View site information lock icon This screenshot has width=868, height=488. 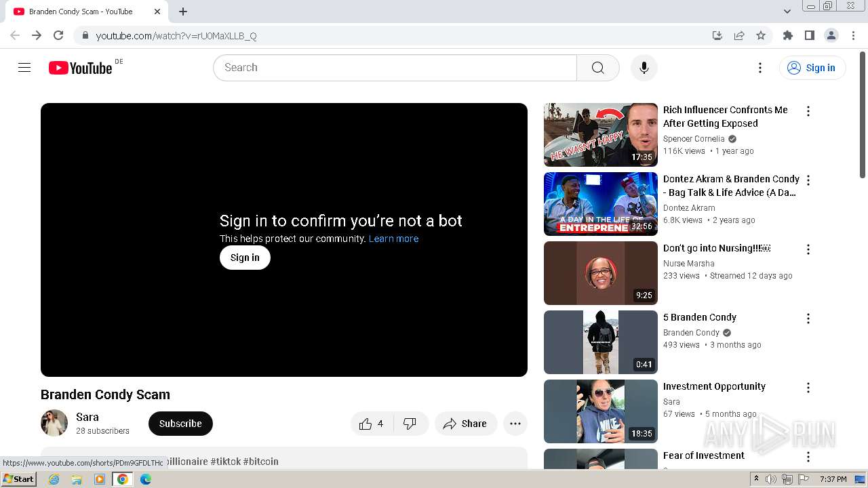(x=85, y=35)
